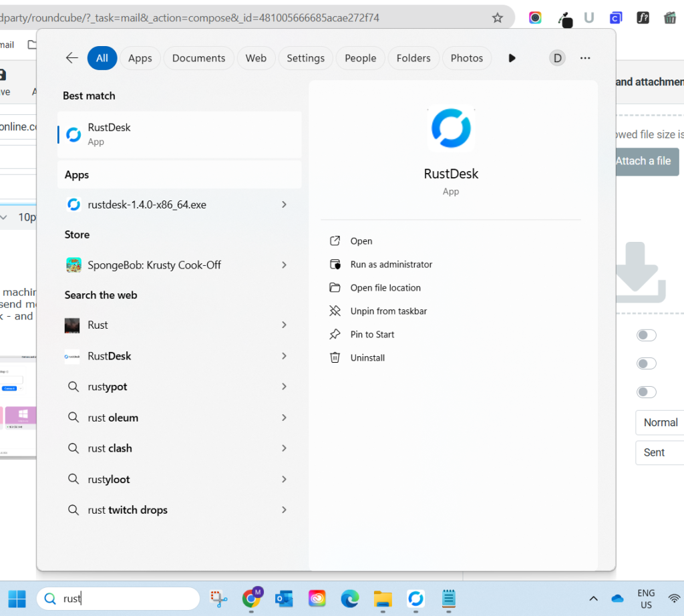This screenshot has width=684, height=616.
Task: Open the dropper browser extension icon
Action: (565, 19)
